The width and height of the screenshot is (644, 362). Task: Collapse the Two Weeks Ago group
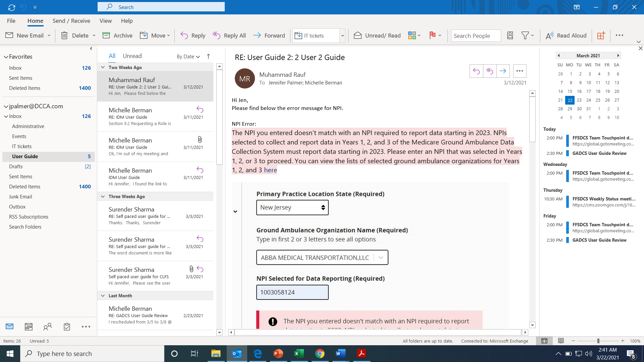point(103,67)
